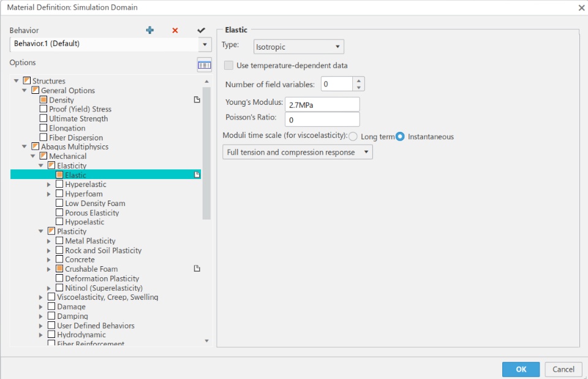Collapse the Mechanical tree node
The width and height of the screenshot is (588, 379).
(x=32, y=156)
